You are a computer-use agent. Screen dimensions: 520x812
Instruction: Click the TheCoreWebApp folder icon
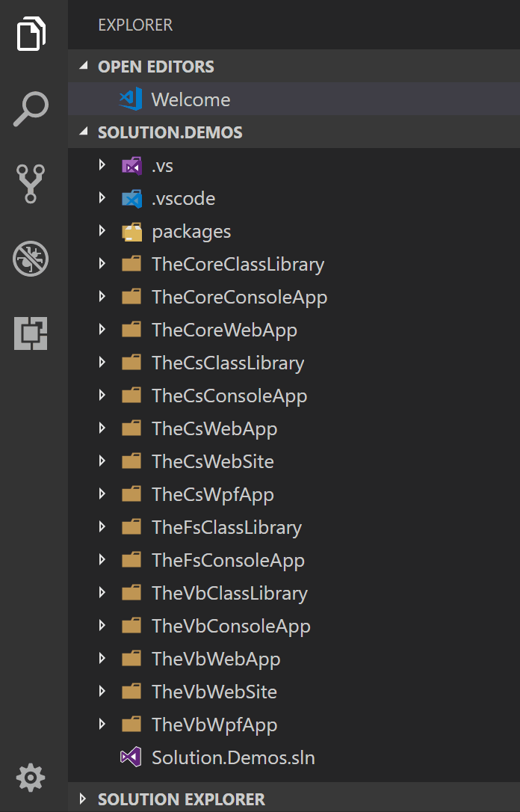pyautogui.click(x=131, y=330)
